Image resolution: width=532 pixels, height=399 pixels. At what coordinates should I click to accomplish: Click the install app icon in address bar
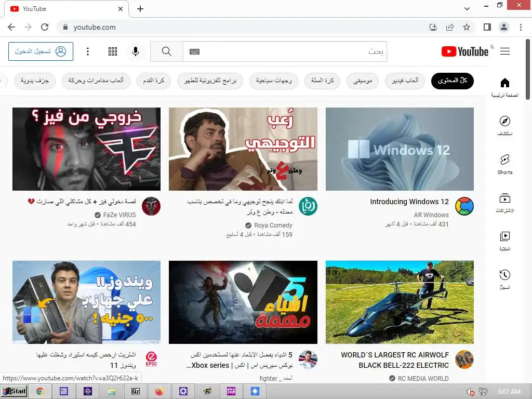pos(433,27)
